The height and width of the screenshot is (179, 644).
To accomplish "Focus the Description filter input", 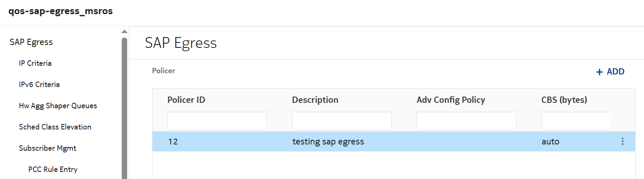I will pos(342,121).
